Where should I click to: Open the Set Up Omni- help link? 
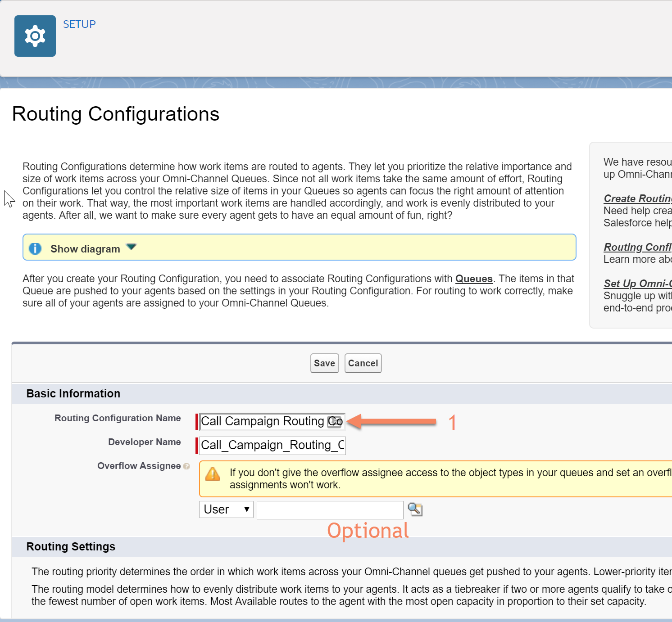coord(638,284)
